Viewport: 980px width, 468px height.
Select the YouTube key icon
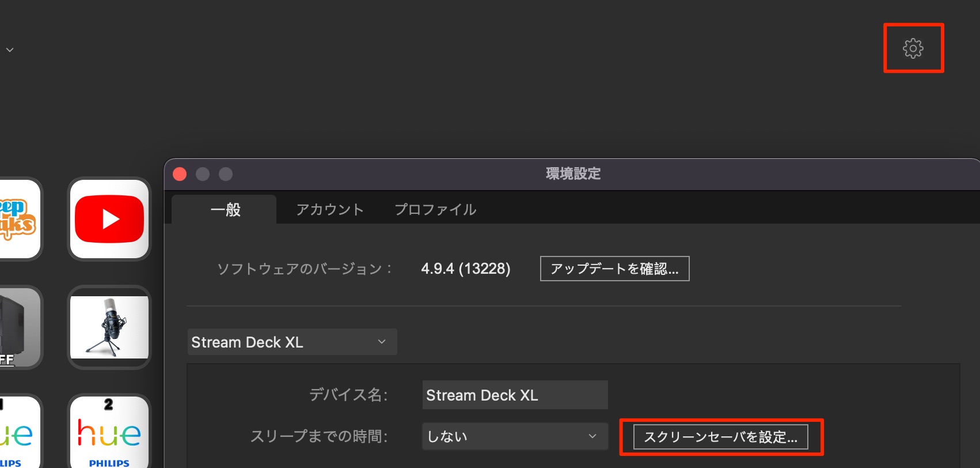[x=109, y=219]
